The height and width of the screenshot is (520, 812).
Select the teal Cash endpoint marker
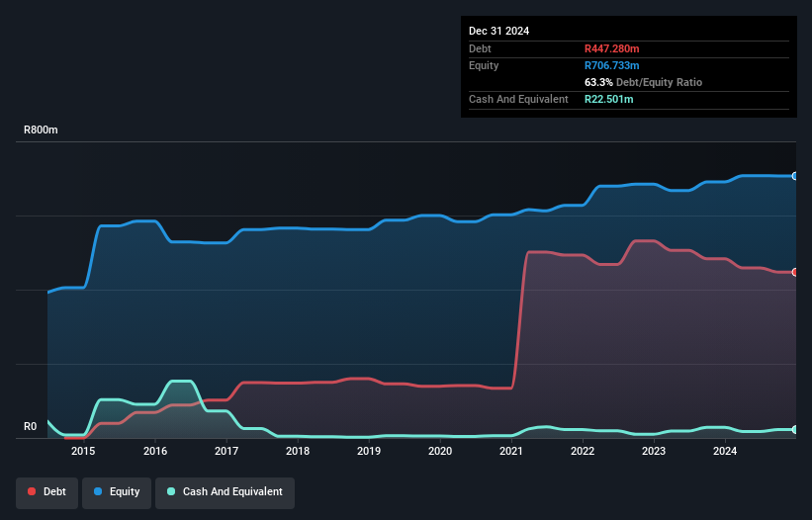point(795,429)
